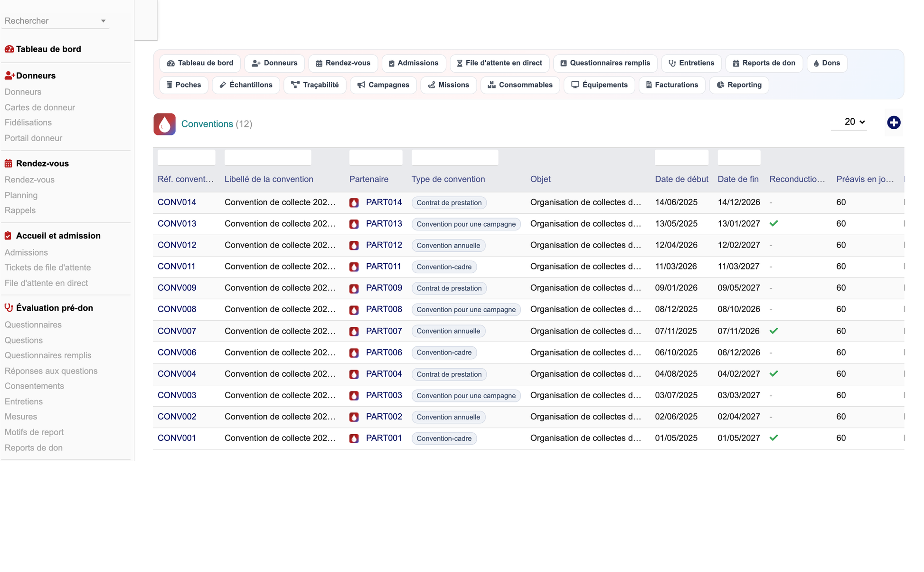Viewport: 924px width, 572px height.
Task: Click green reconduction checkmark in CONV013 row
Action: point(774,223)
